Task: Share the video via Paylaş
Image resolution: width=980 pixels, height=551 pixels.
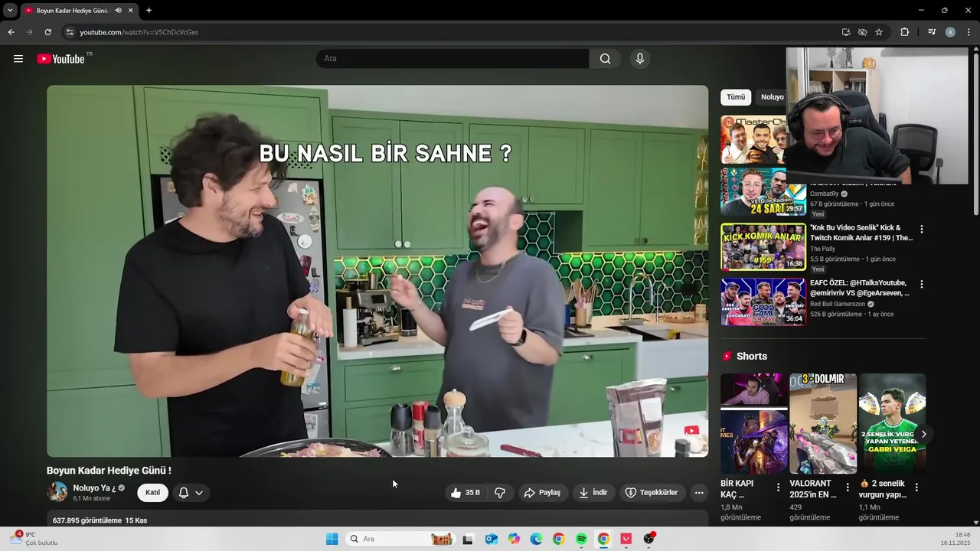Action: click(542, 493)
